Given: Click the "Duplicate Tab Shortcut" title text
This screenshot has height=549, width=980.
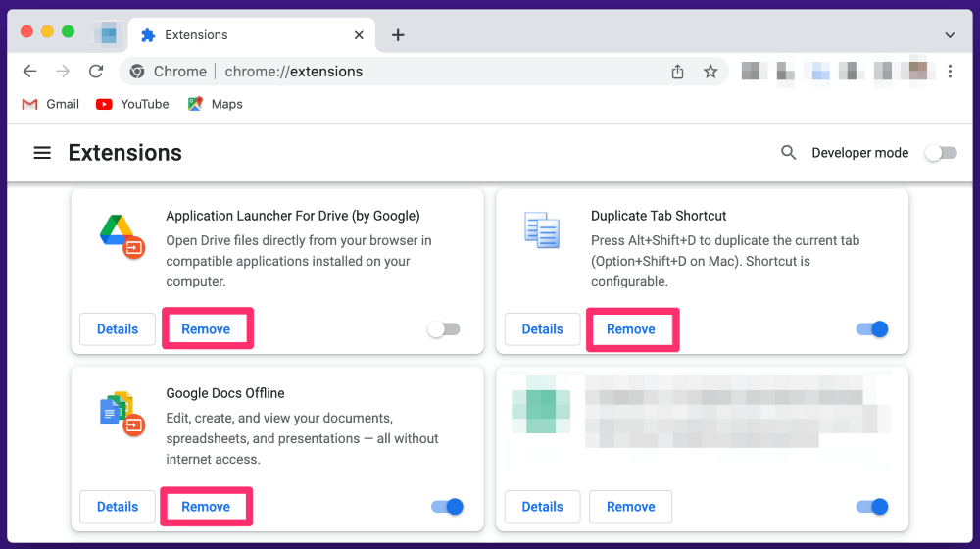Looking at the screenshot, I should (659, 216).
